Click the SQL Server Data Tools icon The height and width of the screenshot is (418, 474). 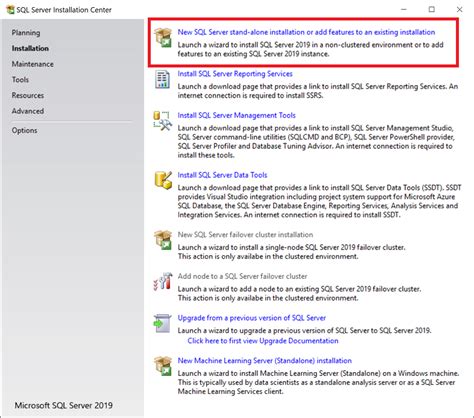tap(163, 180)
